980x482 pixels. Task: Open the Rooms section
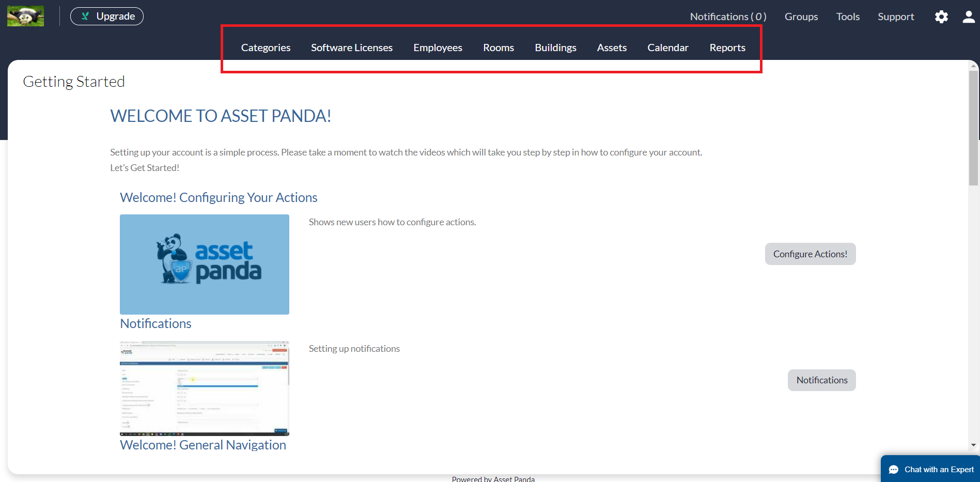click(499, 48)
